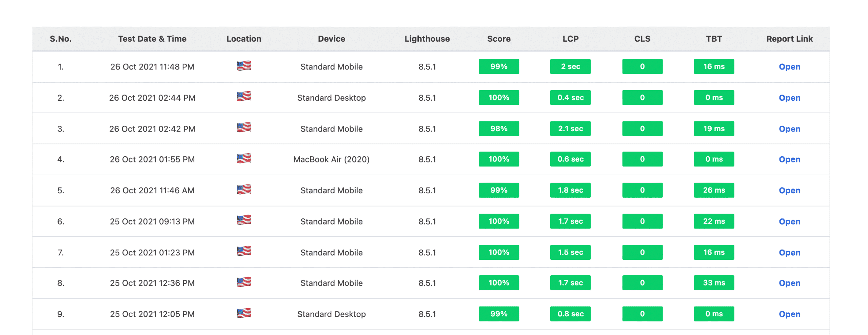Click the date 26 Oct 2021 11:48 PM
Screen dimensions: 868x335
pyautogui.click(x=152, y=67)
